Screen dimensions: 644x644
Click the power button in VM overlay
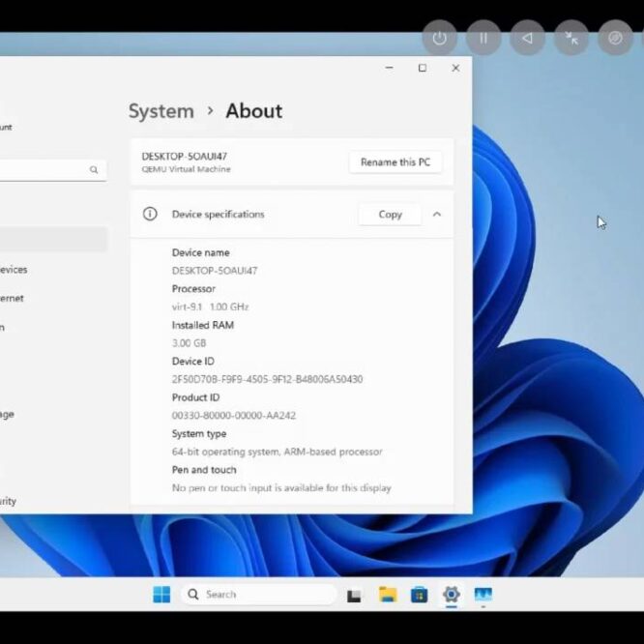439,38
